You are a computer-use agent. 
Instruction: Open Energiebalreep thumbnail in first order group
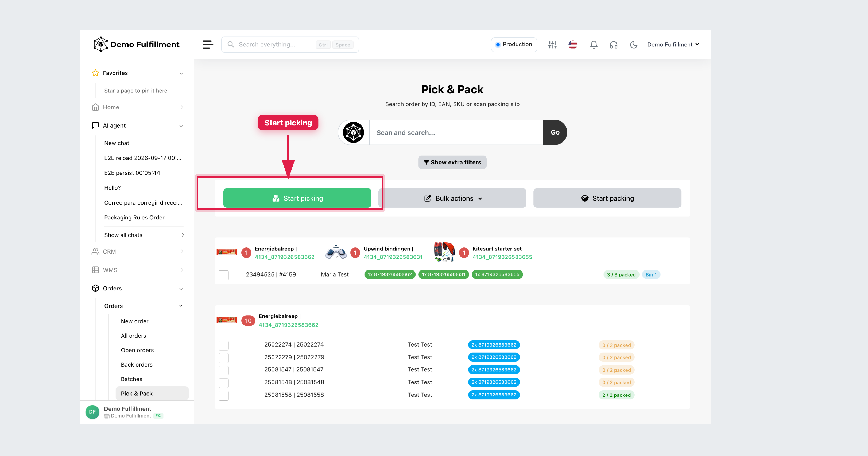click(x=227, y=252)
